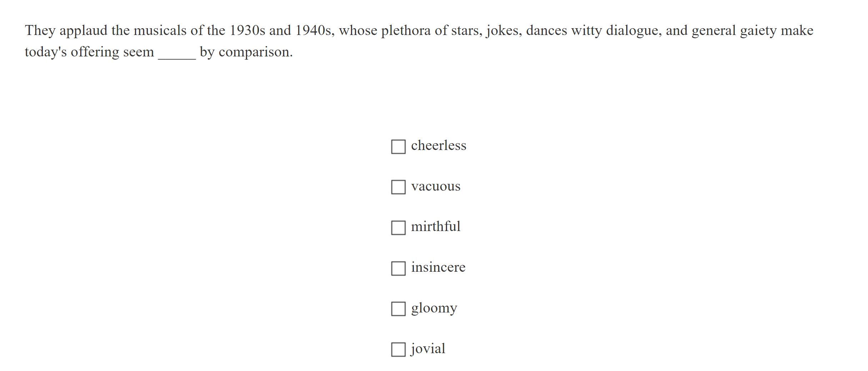Click the word 'musicals' in the sentence
The width and height of the screenshot is (868, 371).
[160, 31]
